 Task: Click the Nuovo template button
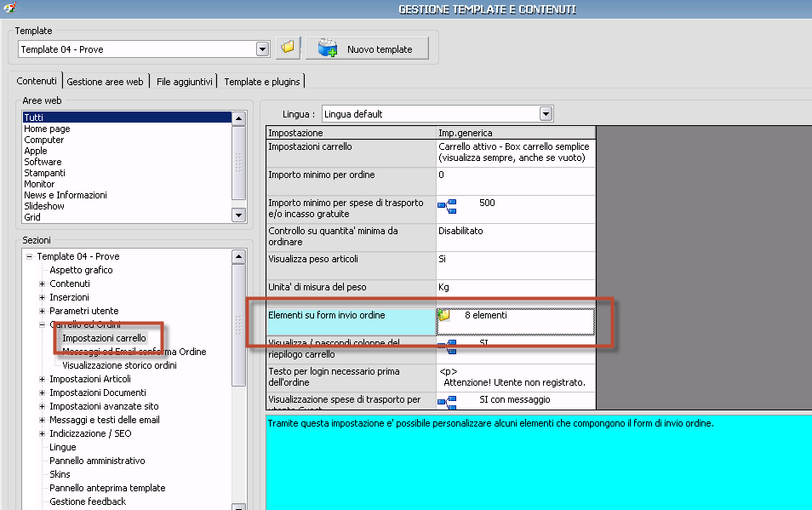367,49
